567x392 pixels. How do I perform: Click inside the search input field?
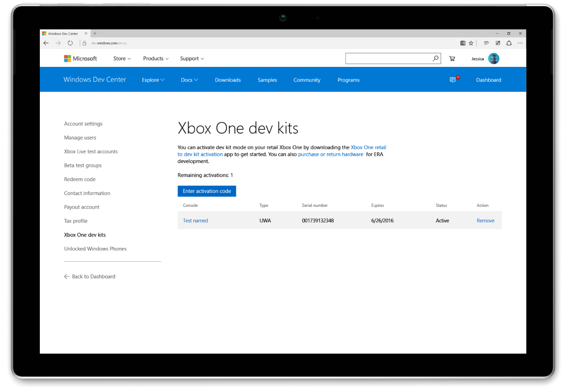tap(387, 58)
